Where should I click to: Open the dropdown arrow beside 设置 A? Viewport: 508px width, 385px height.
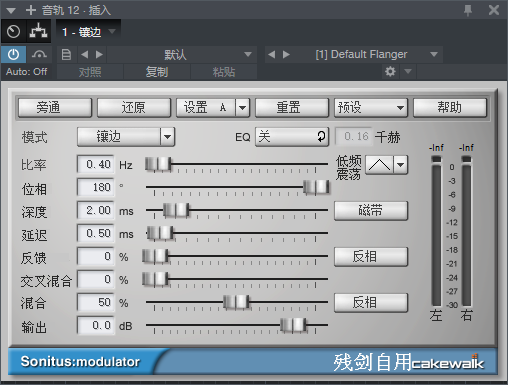[242, 108]
